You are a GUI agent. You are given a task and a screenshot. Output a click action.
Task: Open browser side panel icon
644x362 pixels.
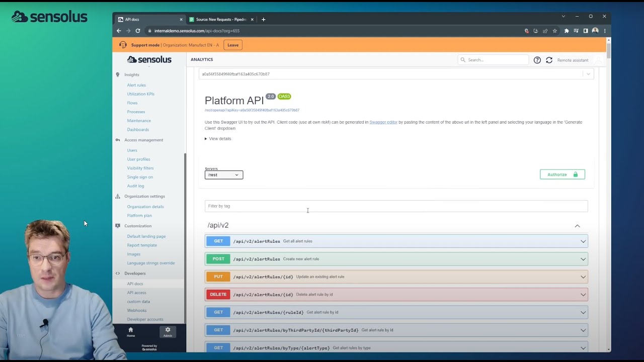pos(586,31)
